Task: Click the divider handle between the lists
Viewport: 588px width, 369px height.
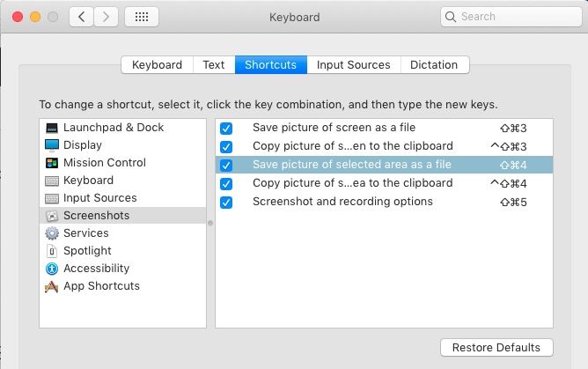Action: tap(210, 224)
